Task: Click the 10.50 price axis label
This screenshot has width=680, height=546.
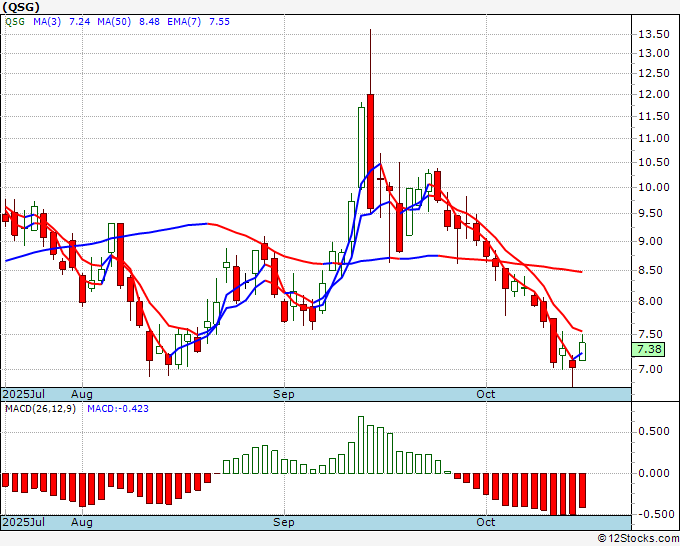Action: click(654, 162)
